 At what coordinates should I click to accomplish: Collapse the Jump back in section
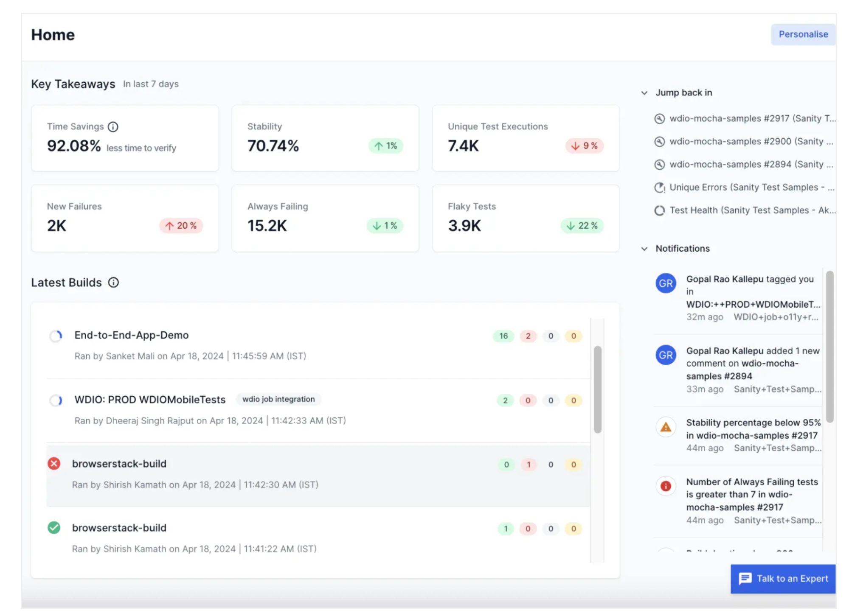(x=644, y=93)
